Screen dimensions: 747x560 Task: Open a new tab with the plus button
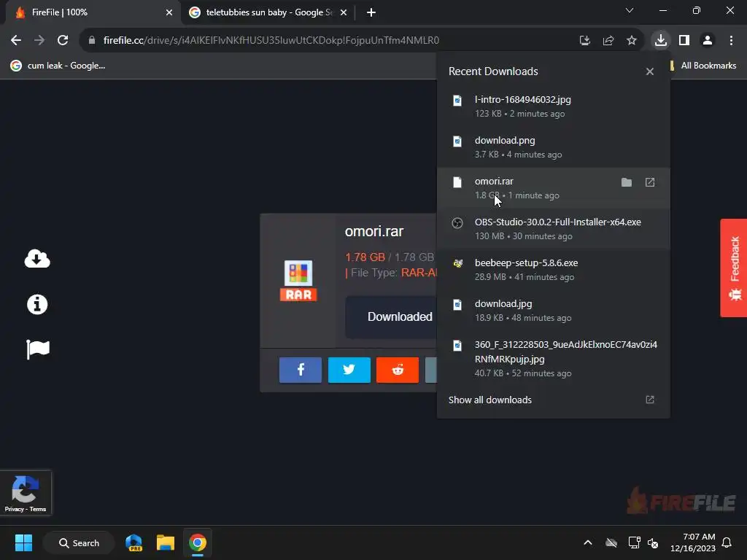pos(371,12)
